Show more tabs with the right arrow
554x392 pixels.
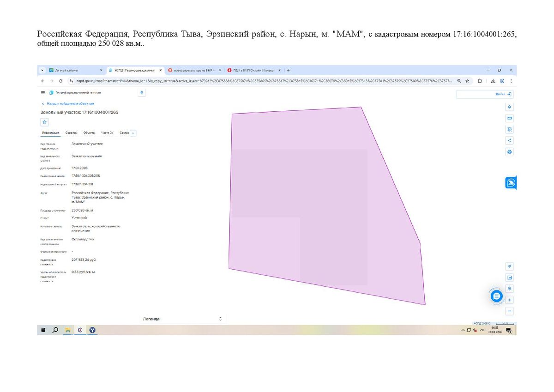(x=133, y=133)
